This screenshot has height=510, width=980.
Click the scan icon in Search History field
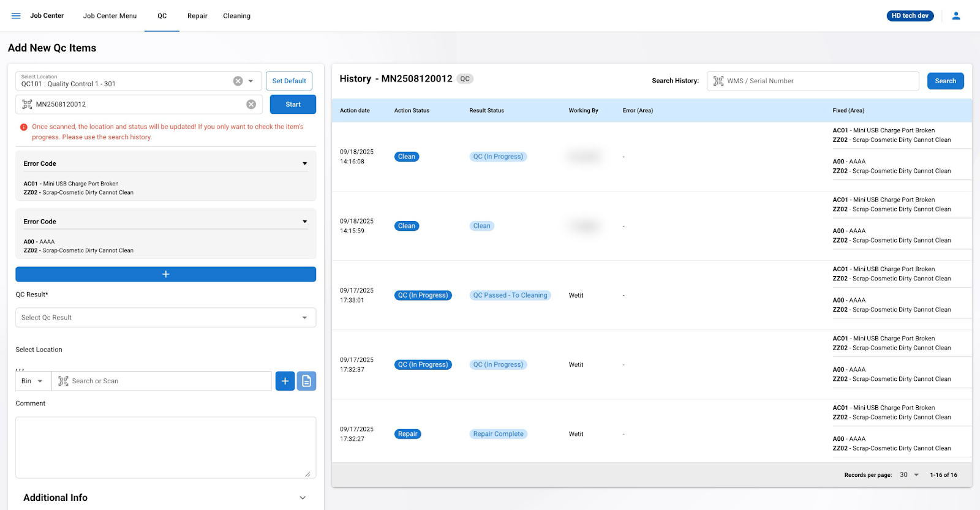coord(718,81)
